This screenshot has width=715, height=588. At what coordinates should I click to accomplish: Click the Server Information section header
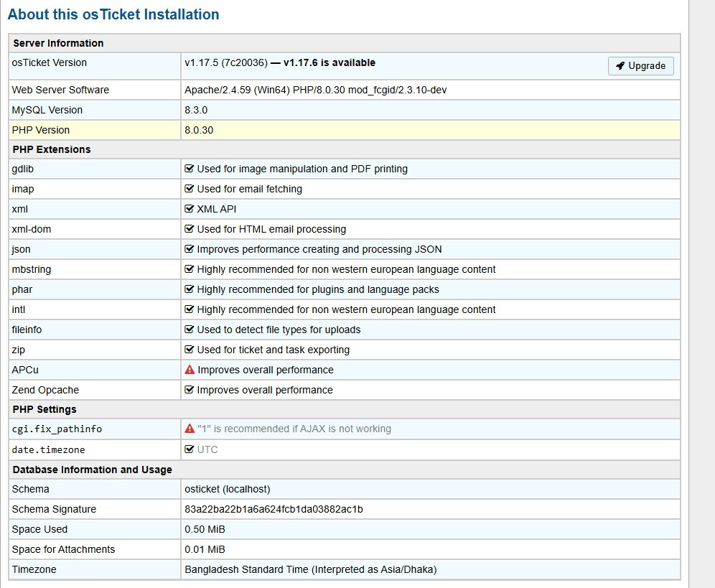pos(58,43)
